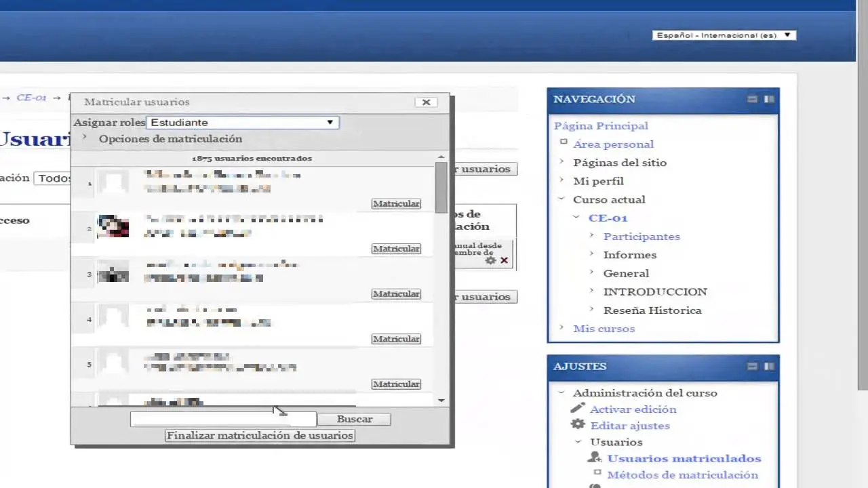Hide the Navegación block
This screenshot has width=868, height=488.
tap(752, 99)
